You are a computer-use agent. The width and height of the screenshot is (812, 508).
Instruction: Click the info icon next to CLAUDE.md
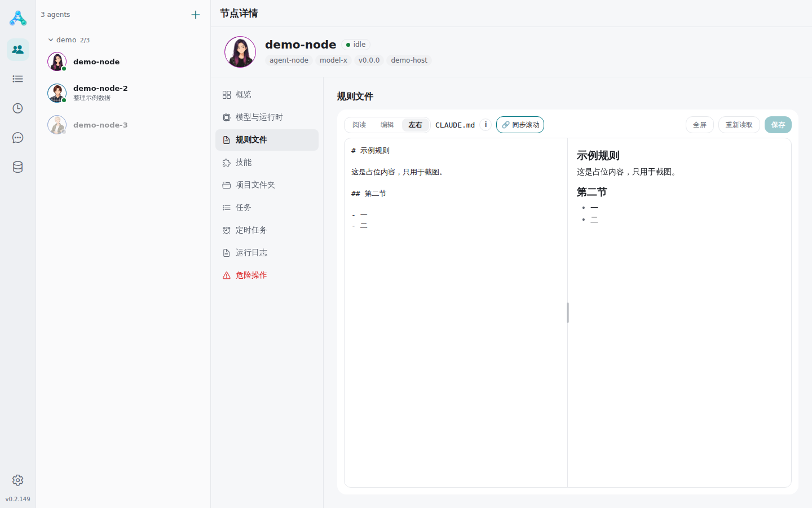click(x=486, y=125)
